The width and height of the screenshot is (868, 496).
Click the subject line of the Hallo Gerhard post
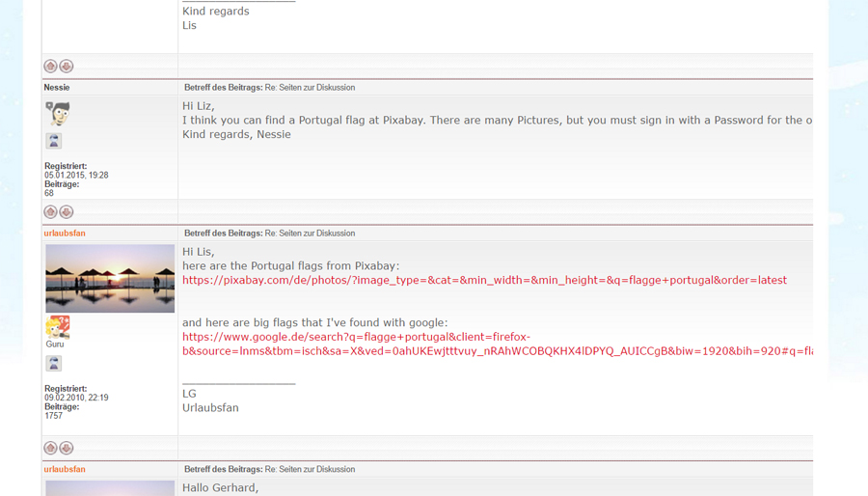270,469
